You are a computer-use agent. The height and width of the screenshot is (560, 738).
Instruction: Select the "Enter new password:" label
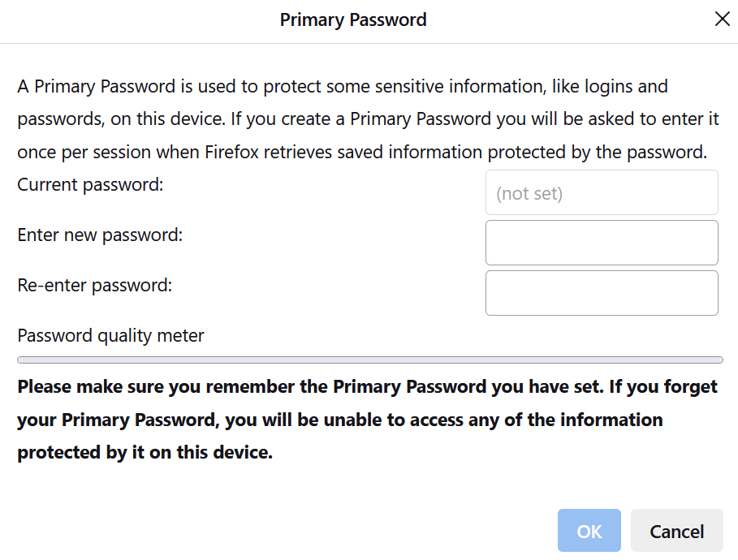point(100,235)
